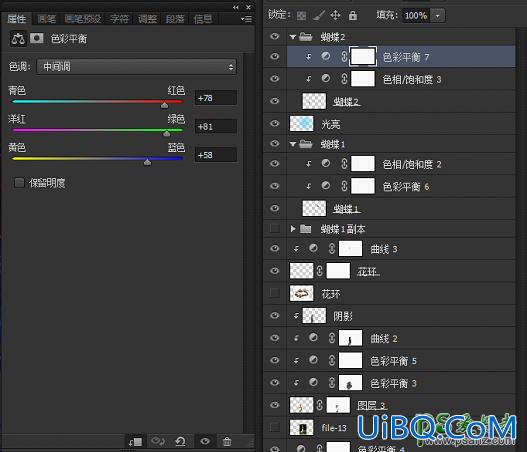Click adjustment icon of 色彩平衡 6 layer

(x=325, y=186)
